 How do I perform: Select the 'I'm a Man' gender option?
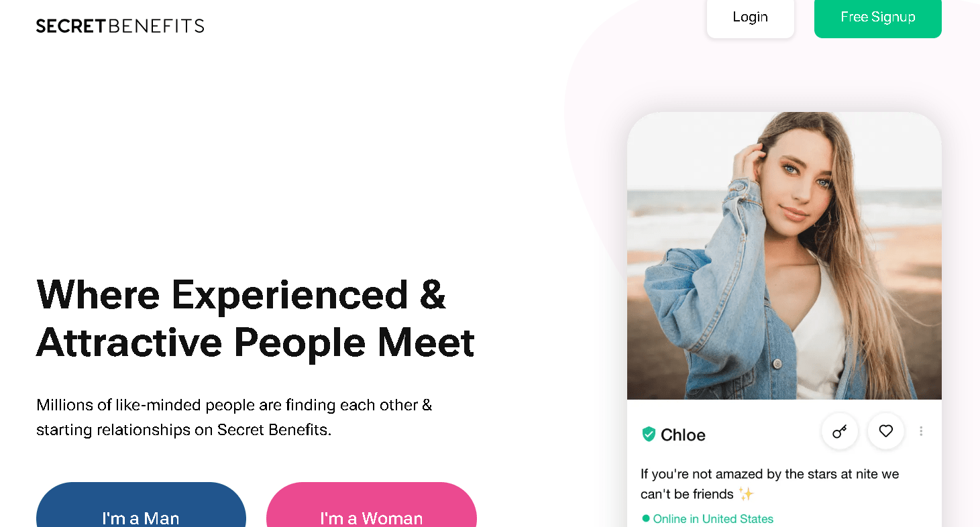click(141, 512)
